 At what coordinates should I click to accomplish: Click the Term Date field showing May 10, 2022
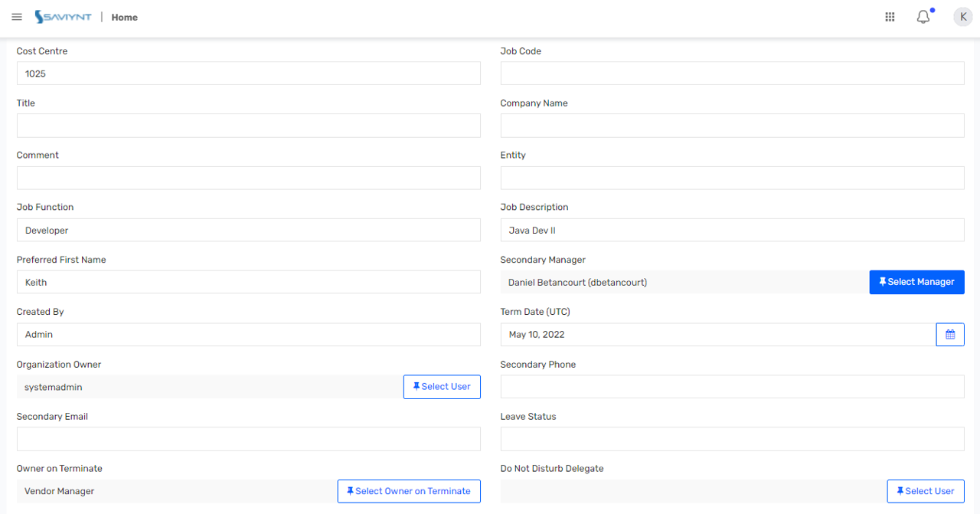coord(718,335)
